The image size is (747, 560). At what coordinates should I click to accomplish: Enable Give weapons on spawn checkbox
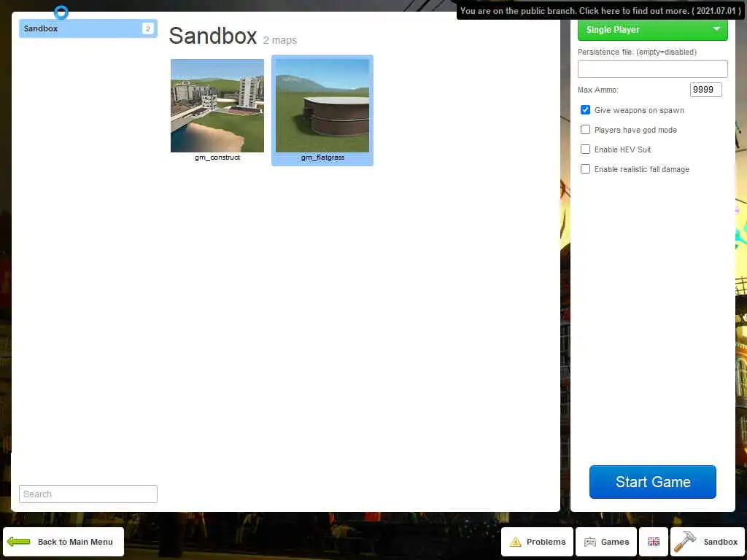[586, 110]
